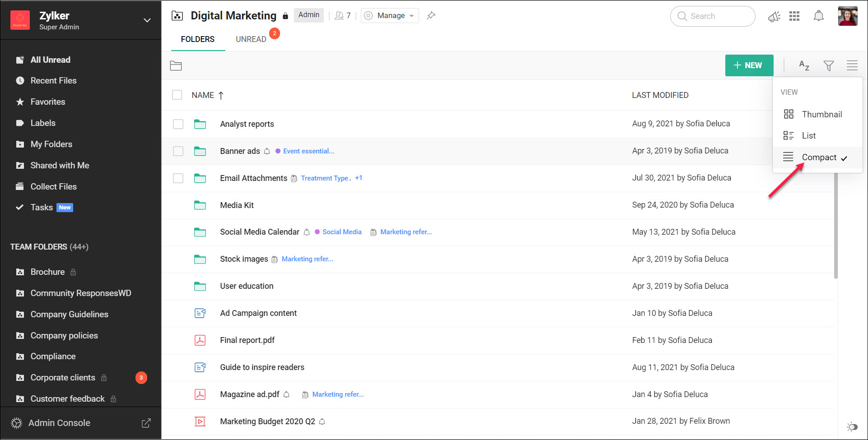This screenshot has height=440, width=868.
Task: Click the announcements megaphone icon
Action: pyautogui.click(x=774, y=16)
